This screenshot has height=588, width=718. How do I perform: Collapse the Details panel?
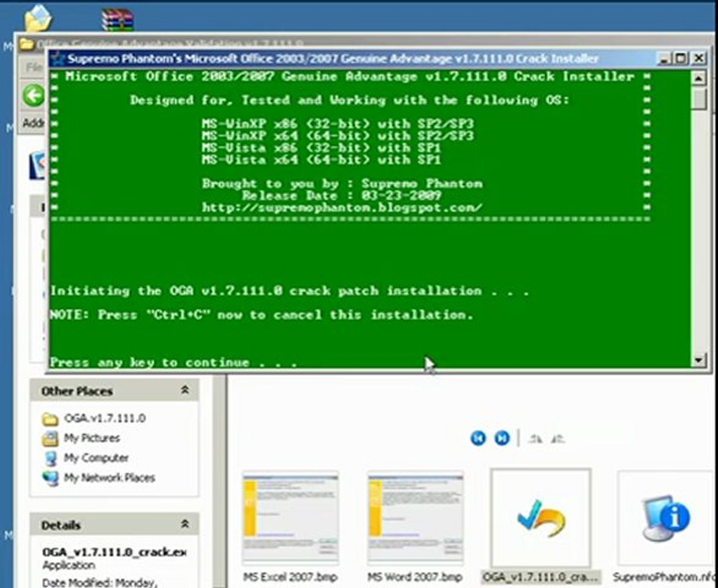185,524
